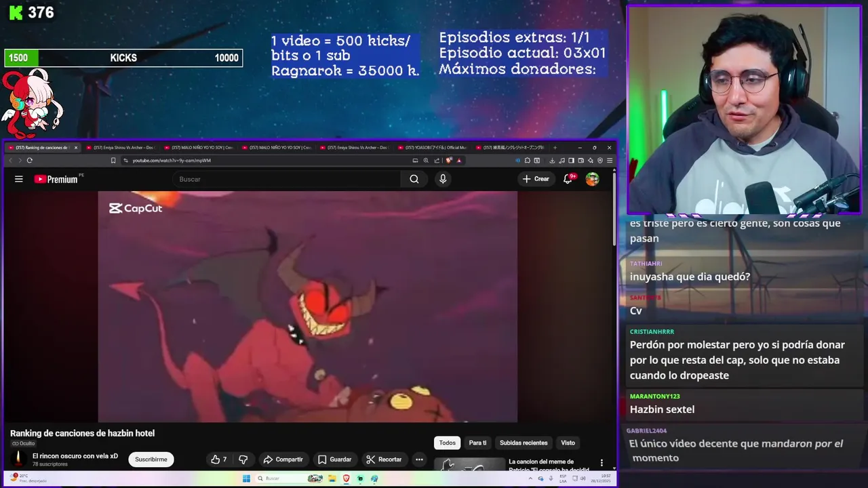Open Brave Shields lion icon
This screenshot has width=868, height=488.
coord(449,161)
